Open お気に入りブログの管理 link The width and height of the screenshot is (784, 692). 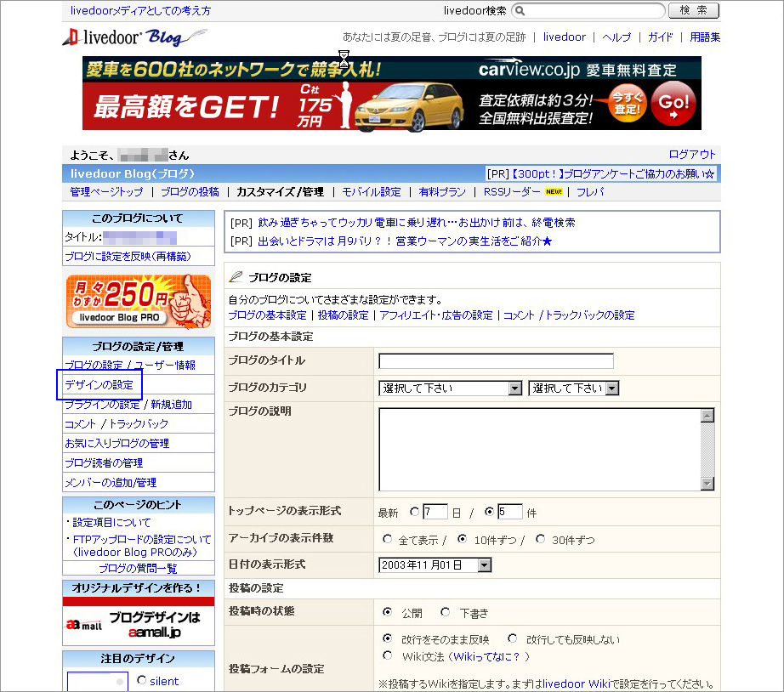(x=117, y=444)
